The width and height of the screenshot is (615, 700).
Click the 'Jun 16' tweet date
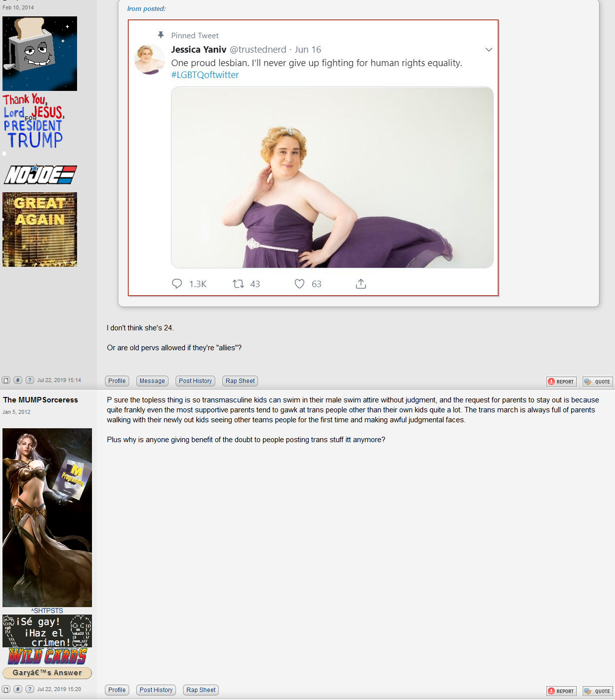pos(308,50)
